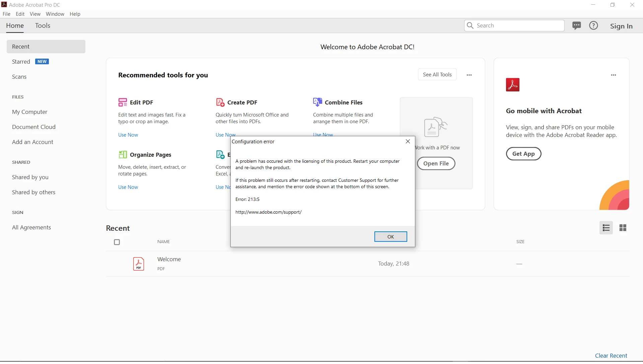Image resolution: width=643 pixels, height=364 pixels.
Task: Open recommended tools more options menu
Action: coord(469,75)
